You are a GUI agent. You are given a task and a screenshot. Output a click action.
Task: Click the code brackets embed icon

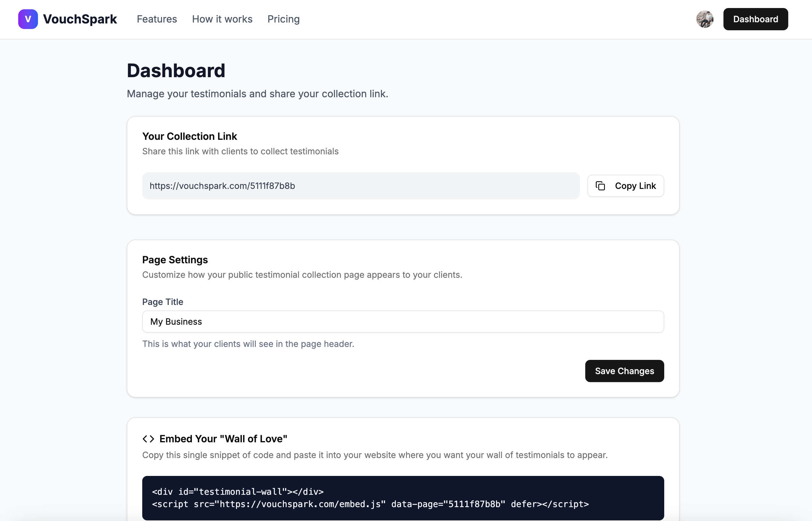[x=148, y=439]
